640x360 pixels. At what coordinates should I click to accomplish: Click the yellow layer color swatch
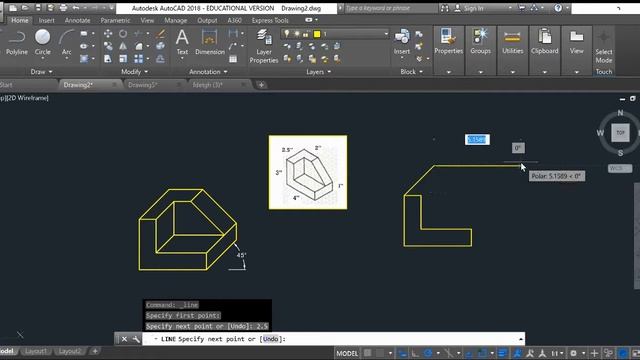pos(317,34)
